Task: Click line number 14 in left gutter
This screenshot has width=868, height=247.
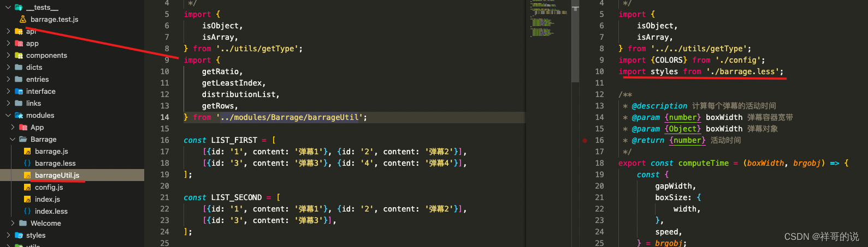Action: click(x=164, y=117)
